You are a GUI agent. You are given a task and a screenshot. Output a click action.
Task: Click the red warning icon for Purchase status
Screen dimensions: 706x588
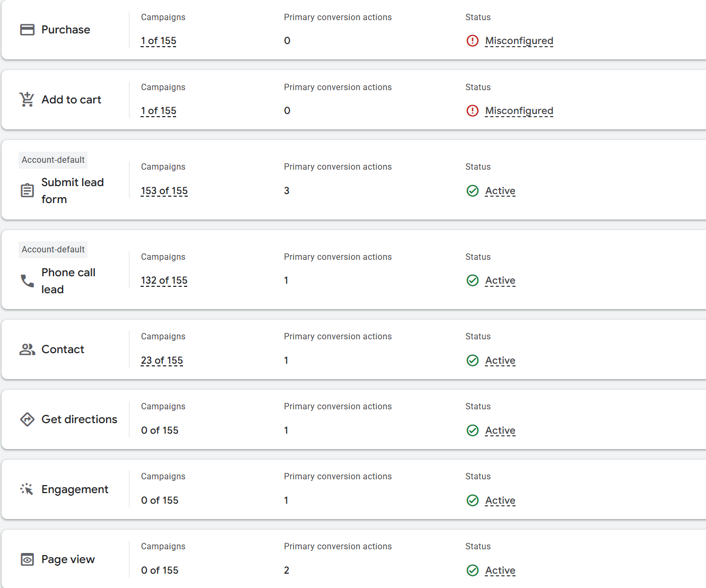[x=472, y=41]
